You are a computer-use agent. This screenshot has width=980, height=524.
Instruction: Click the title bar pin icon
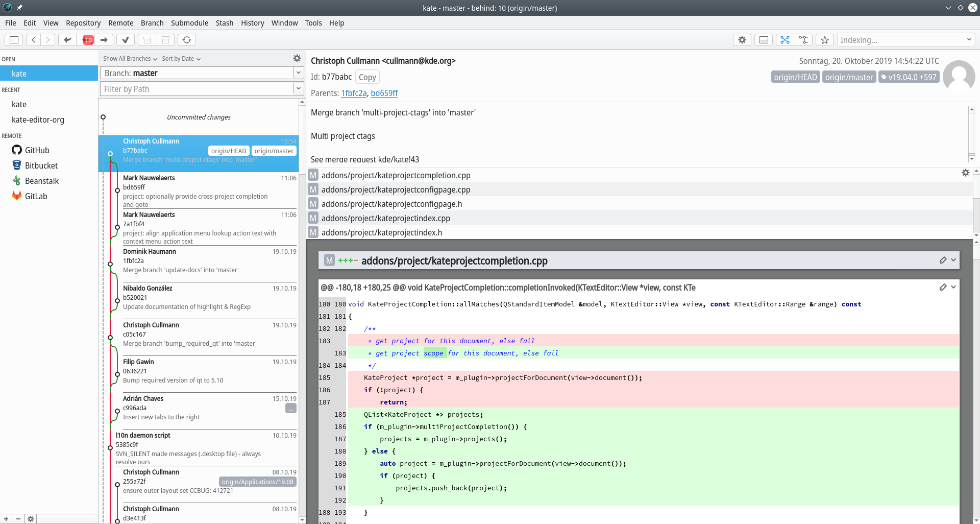19,8
